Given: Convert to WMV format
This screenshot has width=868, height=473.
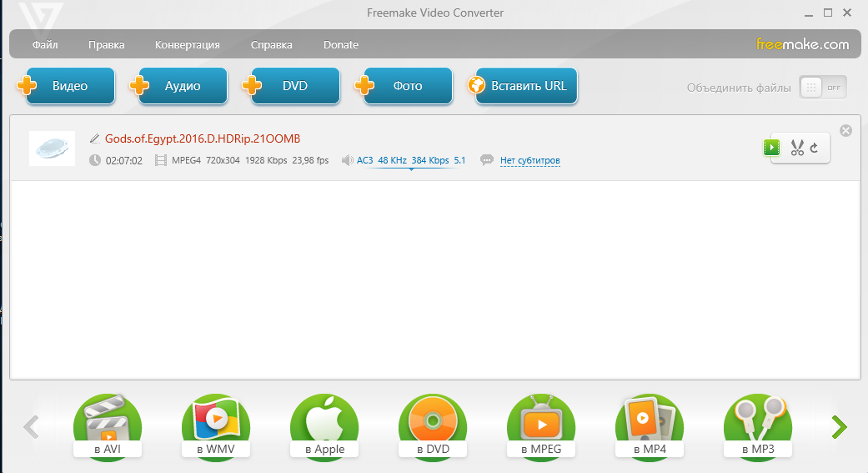Looking at the screenshot, I should point(216,427).
